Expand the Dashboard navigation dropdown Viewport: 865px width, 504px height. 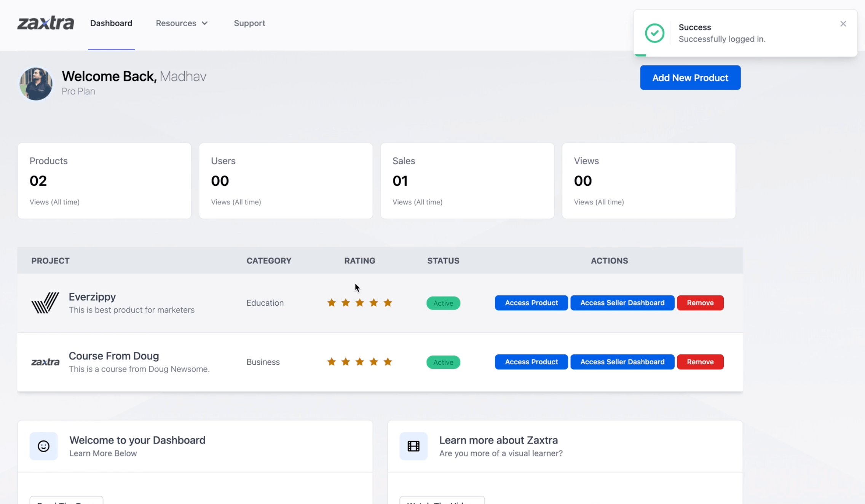[x=111, y=23]
